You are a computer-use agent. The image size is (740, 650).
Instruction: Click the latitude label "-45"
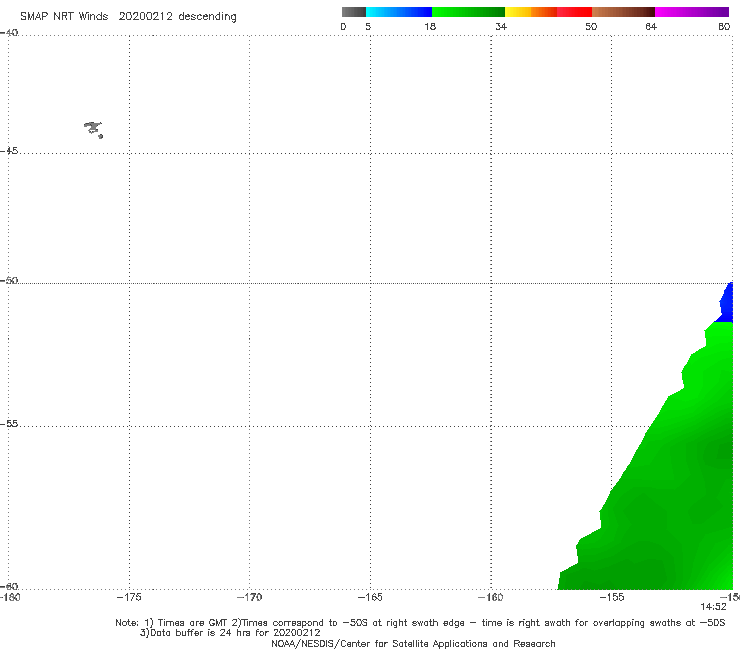9,151
